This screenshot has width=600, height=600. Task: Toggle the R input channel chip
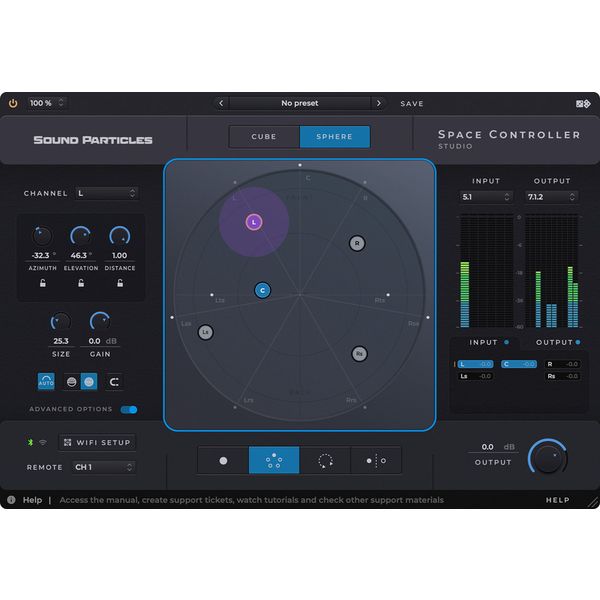(563, 364)
